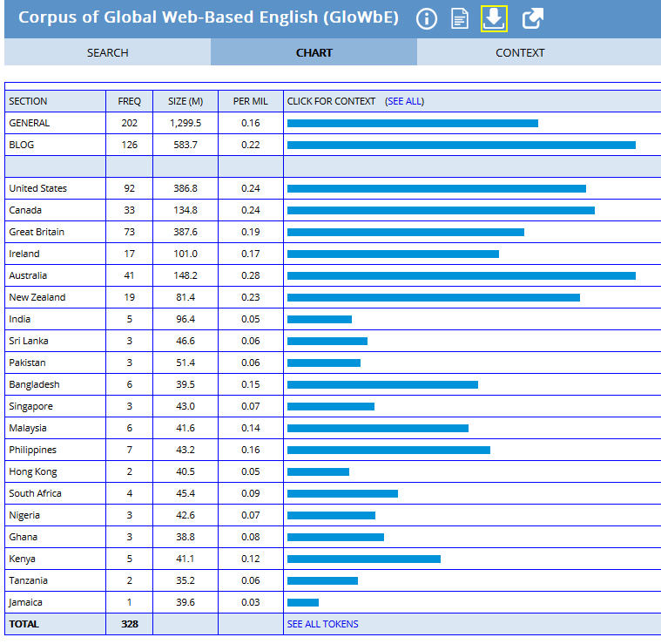Click the Bangladesh frequency bar
The width and height of the screenshot is (661, 644).
(382, 384)
